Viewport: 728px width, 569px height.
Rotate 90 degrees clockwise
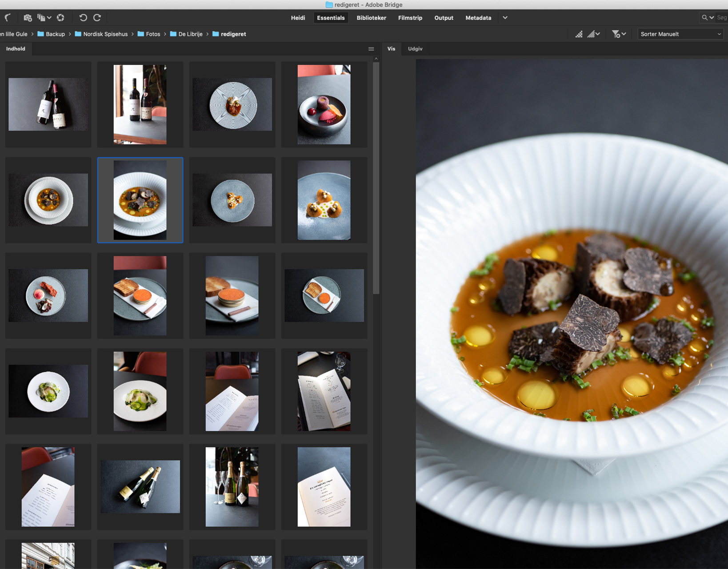[x=97, y=18]
